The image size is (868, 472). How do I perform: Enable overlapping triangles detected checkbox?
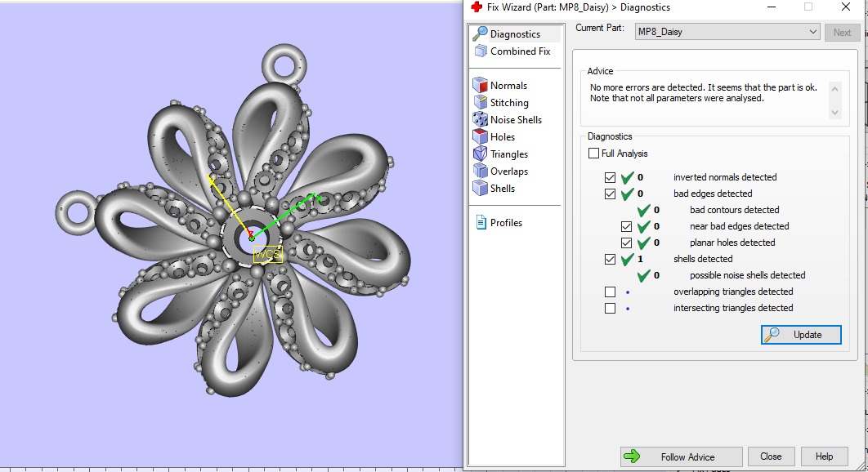(610, 292)
